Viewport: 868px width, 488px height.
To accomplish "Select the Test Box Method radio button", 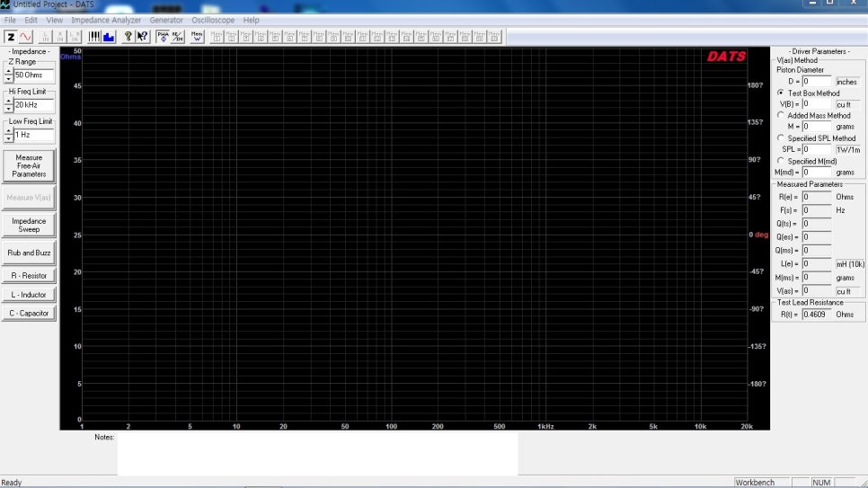I will coord(781,93).
